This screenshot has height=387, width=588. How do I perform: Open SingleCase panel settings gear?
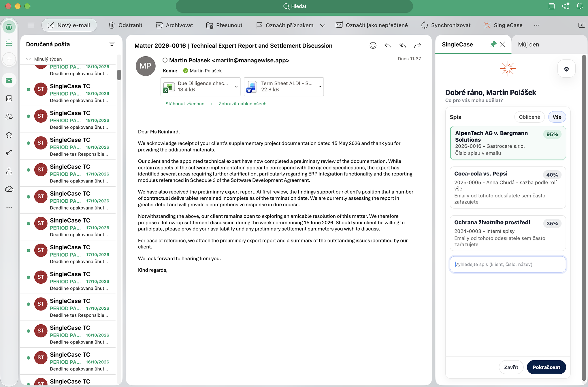(x=566, y=69)
